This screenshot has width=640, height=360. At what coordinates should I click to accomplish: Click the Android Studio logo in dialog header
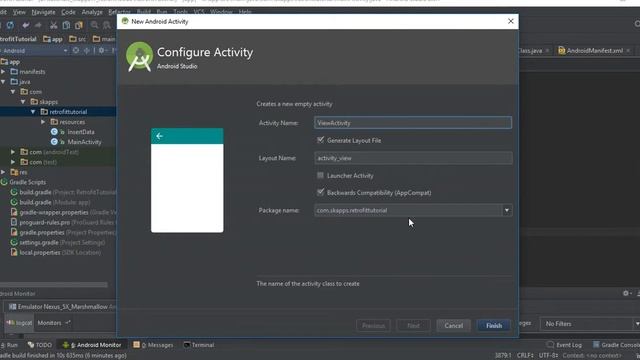(140, 57)
